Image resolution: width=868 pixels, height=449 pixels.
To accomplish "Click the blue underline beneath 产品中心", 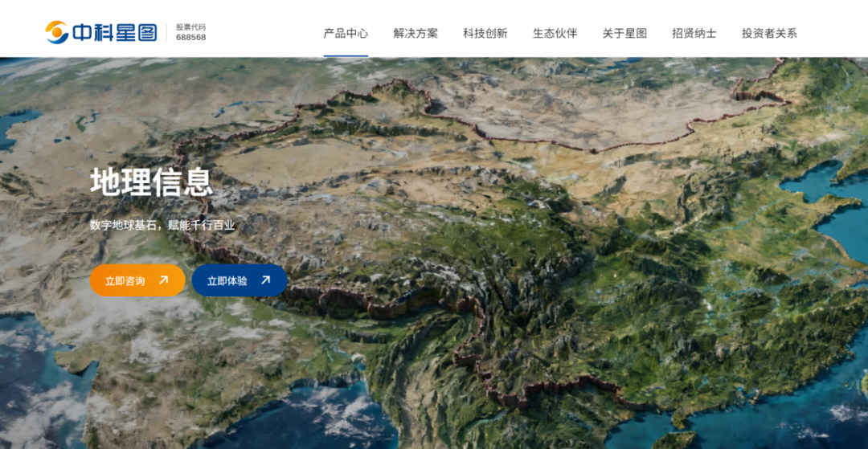I will point(346,56).
